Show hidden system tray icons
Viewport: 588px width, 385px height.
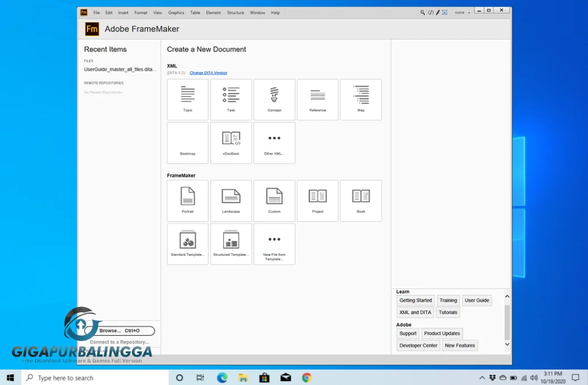coord(482,378)
